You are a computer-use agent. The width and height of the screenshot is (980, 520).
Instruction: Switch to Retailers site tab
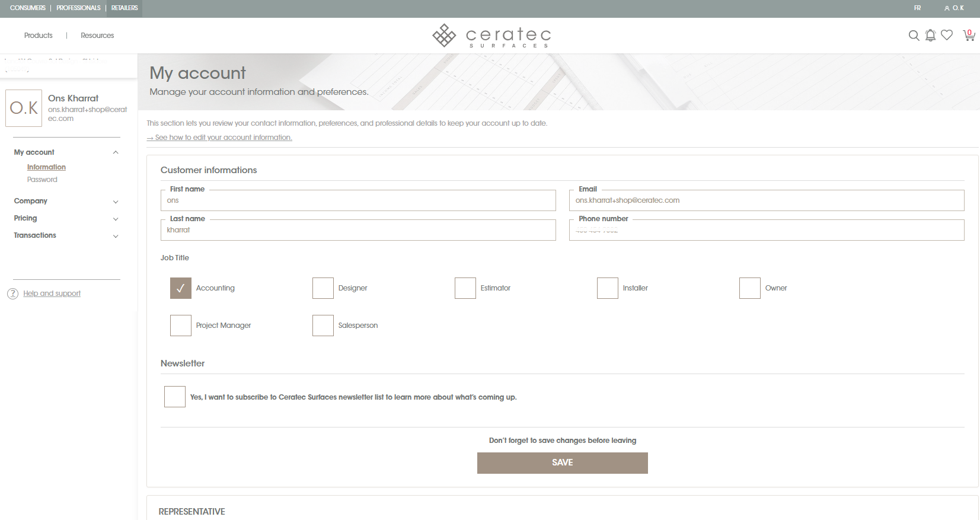(125, 8)
